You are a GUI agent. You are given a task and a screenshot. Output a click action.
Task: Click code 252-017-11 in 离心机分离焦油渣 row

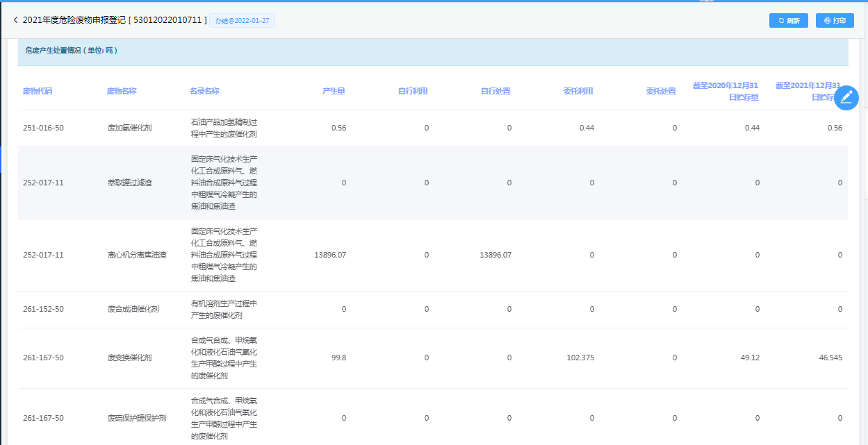(x=43, y=255)
